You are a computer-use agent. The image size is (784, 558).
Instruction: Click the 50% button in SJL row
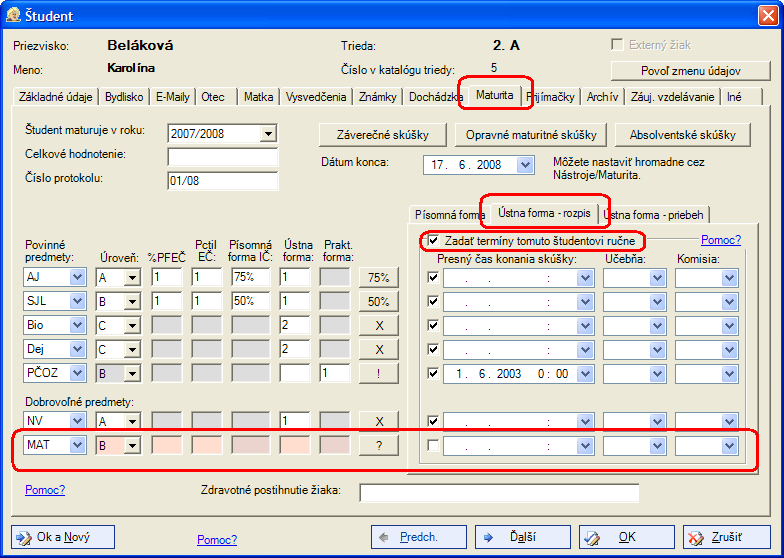(x=378, y=302)
